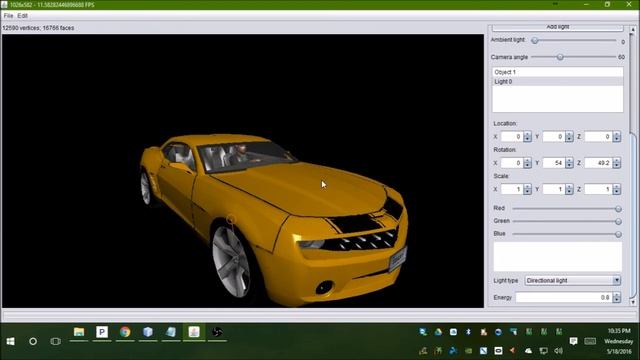Image resolution: width=640 pixels, height=360 pixels.
Task: Click the yellow car in the 3D viewport
Action: coord(273,220)
